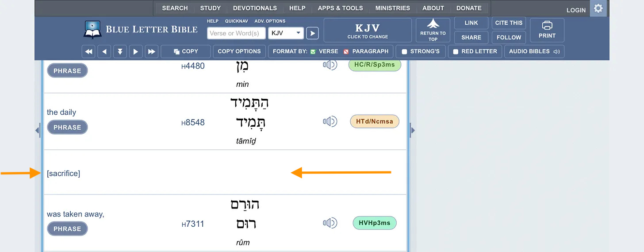This screenshot has width=644, height=252.
Task: Click Phrase button under 'the daily'
Action: (67, 127)
